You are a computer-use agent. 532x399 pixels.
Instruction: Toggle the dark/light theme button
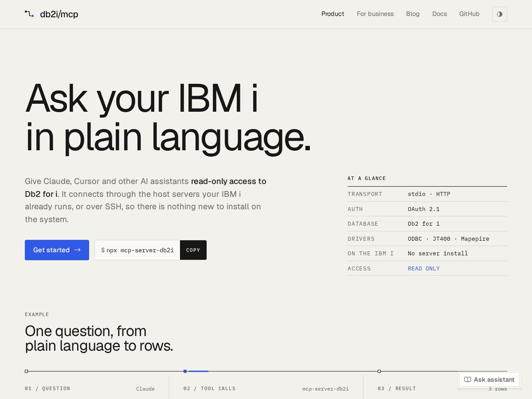(x=500, y=14)
